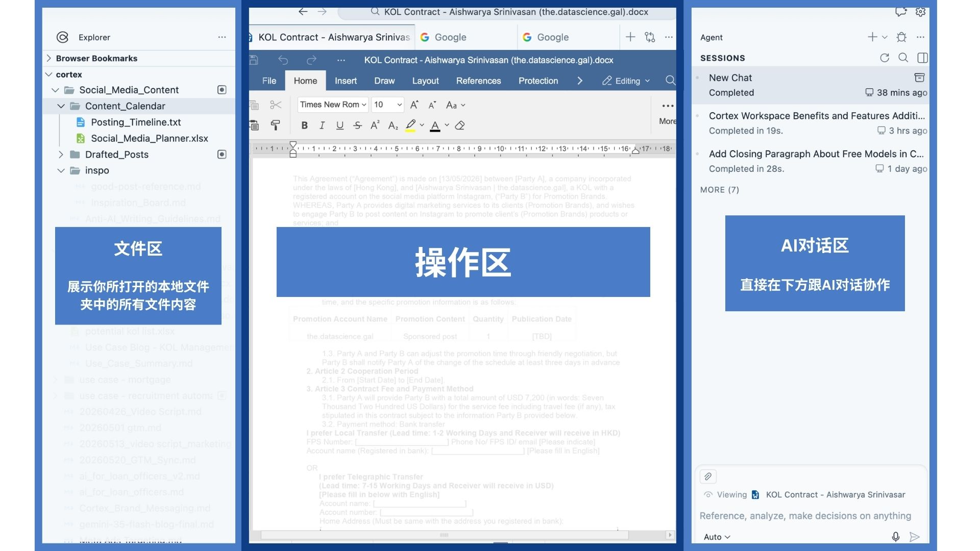The height and width of the screenshot is (551, 980).
Task: Show more ribbon tabs with chevron
Action: click(x=580, y=81)
